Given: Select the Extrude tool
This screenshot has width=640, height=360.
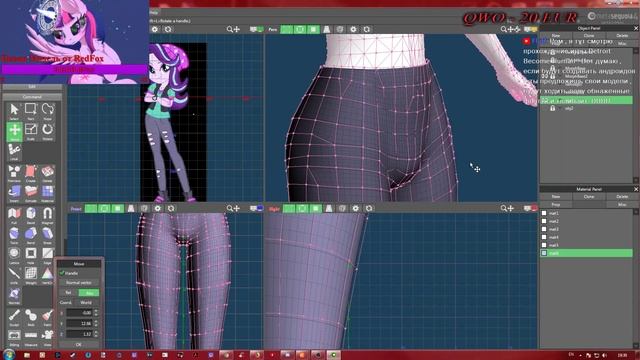Looking at the screenshot, I should 31,193.
